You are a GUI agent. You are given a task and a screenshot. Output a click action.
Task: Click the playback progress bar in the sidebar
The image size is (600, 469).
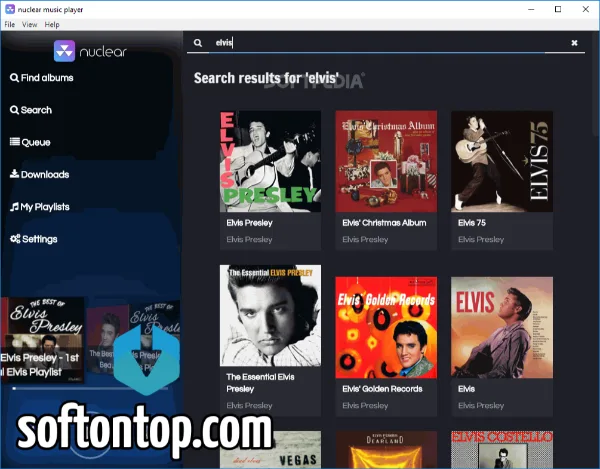(x=90, y=389)
